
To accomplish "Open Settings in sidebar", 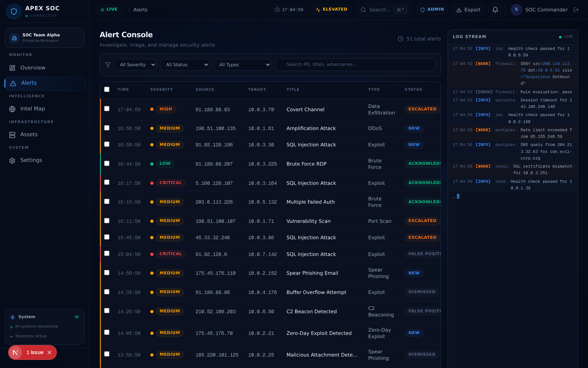I will (x=45, y=161).
